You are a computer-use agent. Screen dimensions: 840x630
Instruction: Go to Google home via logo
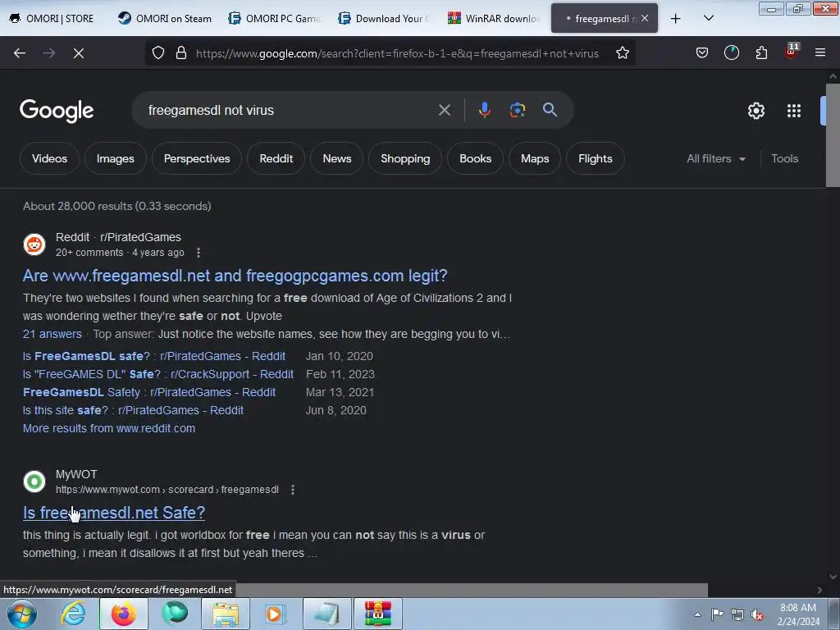tap(57, 111)
